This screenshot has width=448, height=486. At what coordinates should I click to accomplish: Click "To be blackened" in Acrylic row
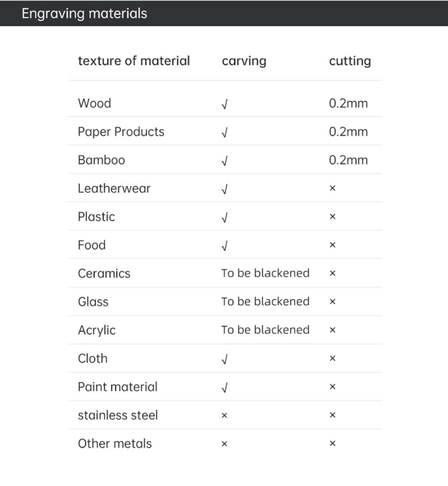click(265, 330)
